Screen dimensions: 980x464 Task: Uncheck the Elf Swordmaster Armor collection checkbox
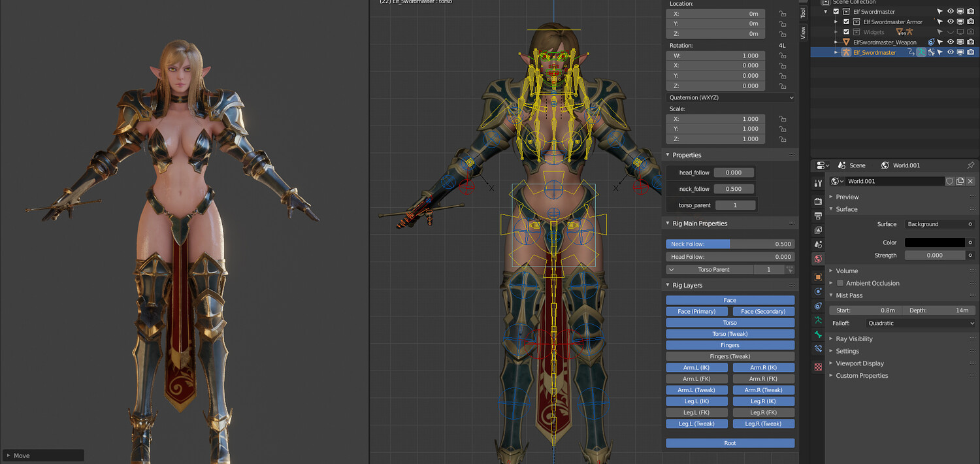click(846, 22)
